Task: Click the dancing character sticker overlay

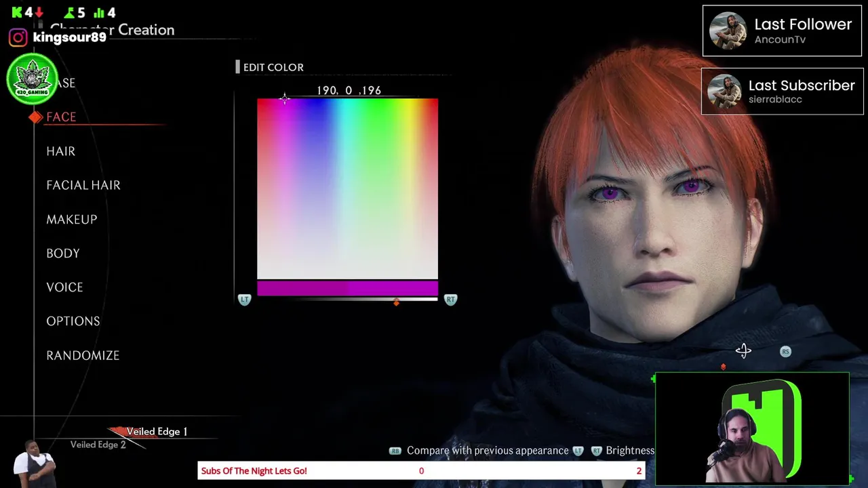Action: 34,464
